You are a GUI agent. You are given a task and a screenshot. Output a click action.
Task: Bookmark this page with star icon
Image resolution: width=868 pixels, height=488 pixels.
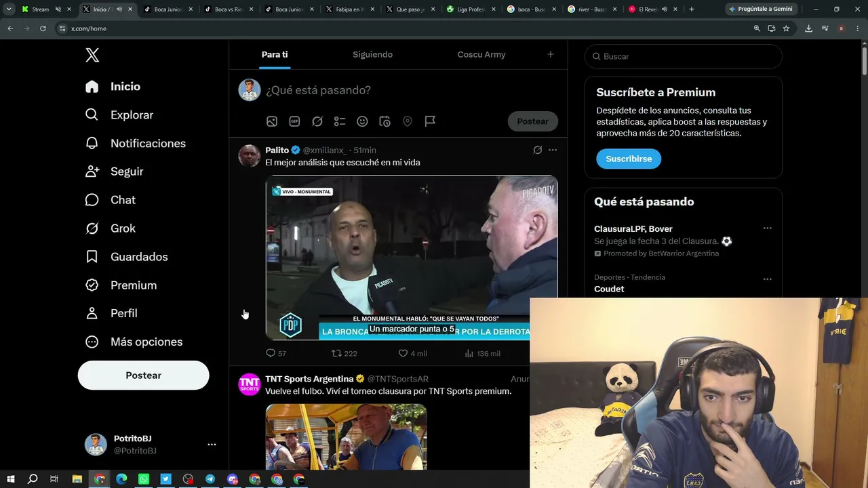786,28
